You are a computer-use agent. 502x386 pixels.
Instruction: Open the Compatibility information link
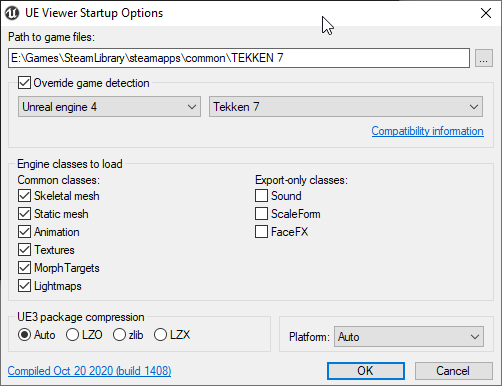(x=427, y=131)
